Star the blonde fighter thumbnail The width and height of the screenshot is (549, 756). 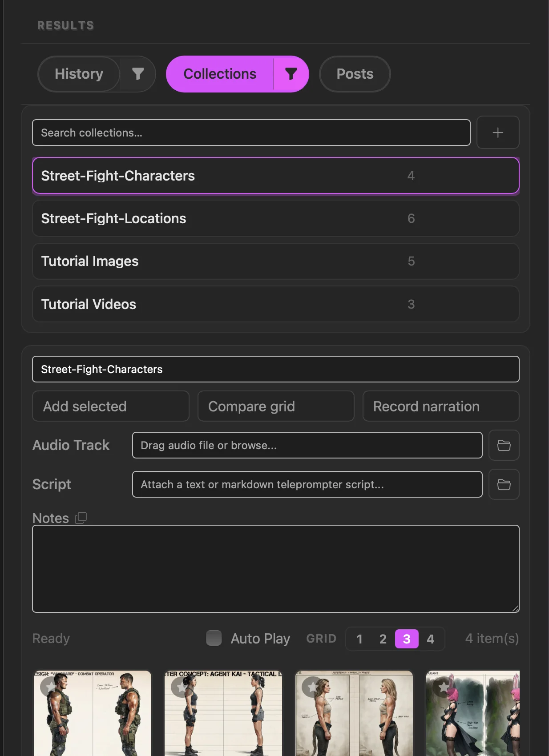311,687
